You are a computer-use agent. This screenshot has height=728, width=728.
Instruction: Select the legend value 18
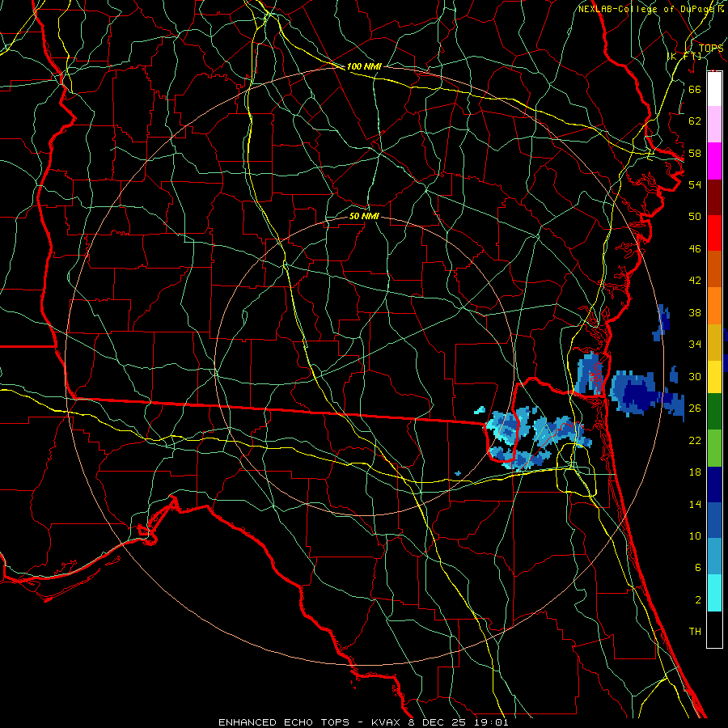695,472
